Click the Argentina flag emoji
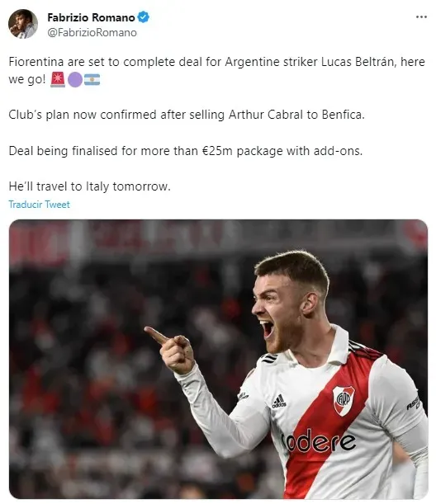This screenshot has width=436, height=504. (x=92, y=79)
